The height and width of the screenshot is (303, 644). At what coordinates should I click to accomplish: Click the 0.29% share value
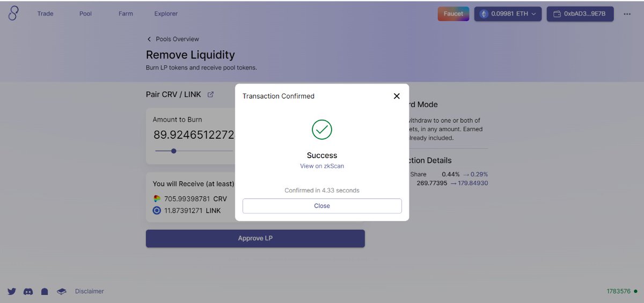(479, 174)
